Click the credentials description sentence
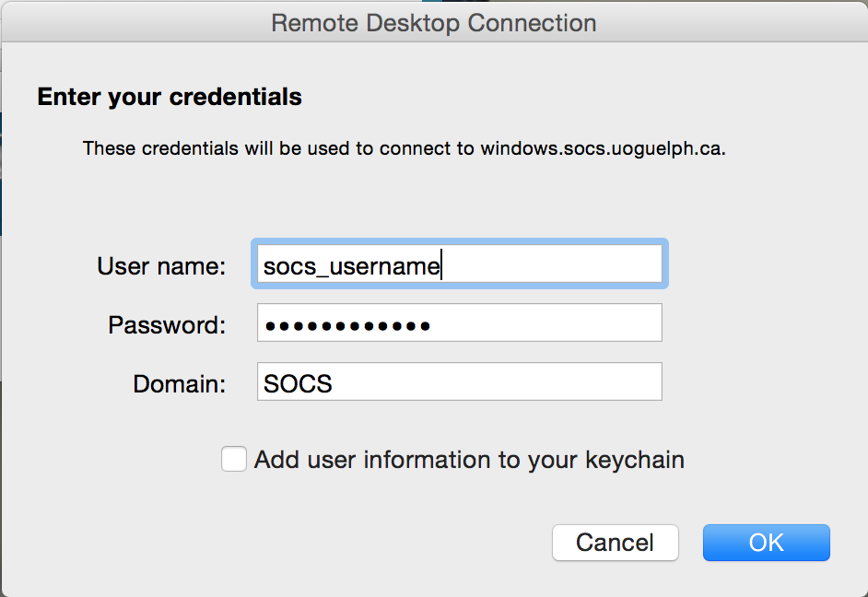 click(276, 147)
